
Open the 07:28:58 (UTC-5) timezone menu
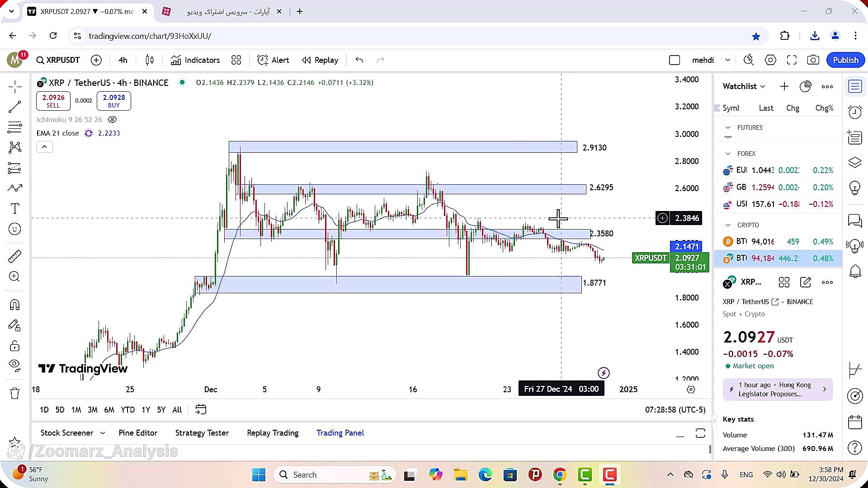(x=675, y=410)
